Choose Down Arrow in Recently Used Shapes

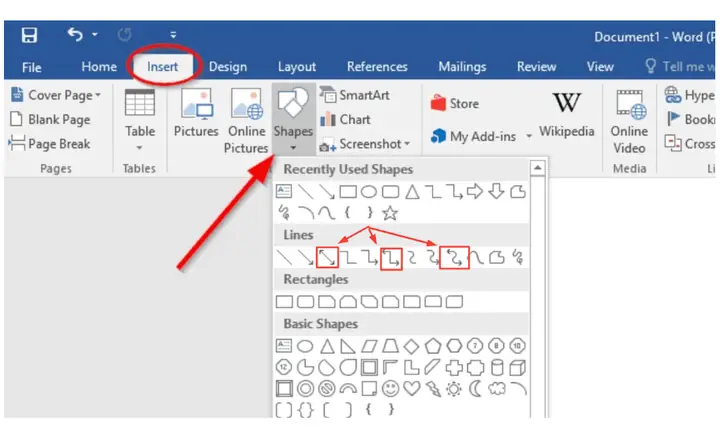[x=496, y=191]
